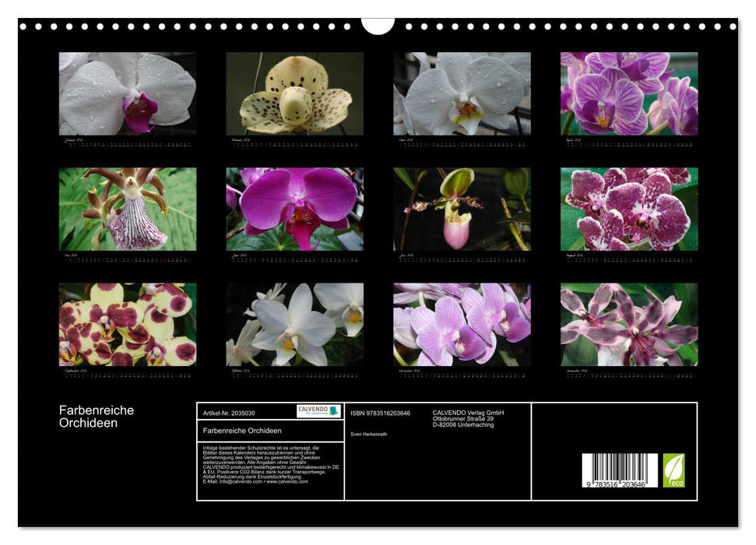The width and height of the screenshot is (756, 545).
Task: Select the April purple striped orchids thumbnail
Action: [x=629, y=93]
